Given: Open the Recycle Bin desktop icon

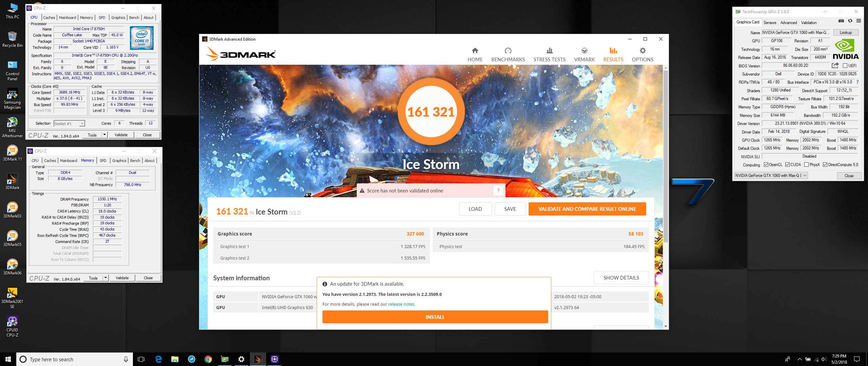Looking at the screenshot, I should pos(13,39).
